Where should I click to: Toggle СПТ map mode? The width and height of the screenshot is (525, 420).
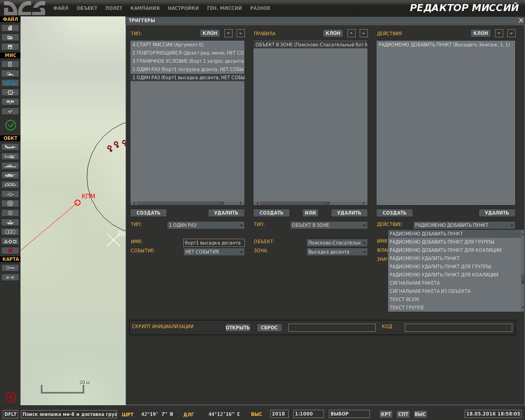click(x=403, y=414)
